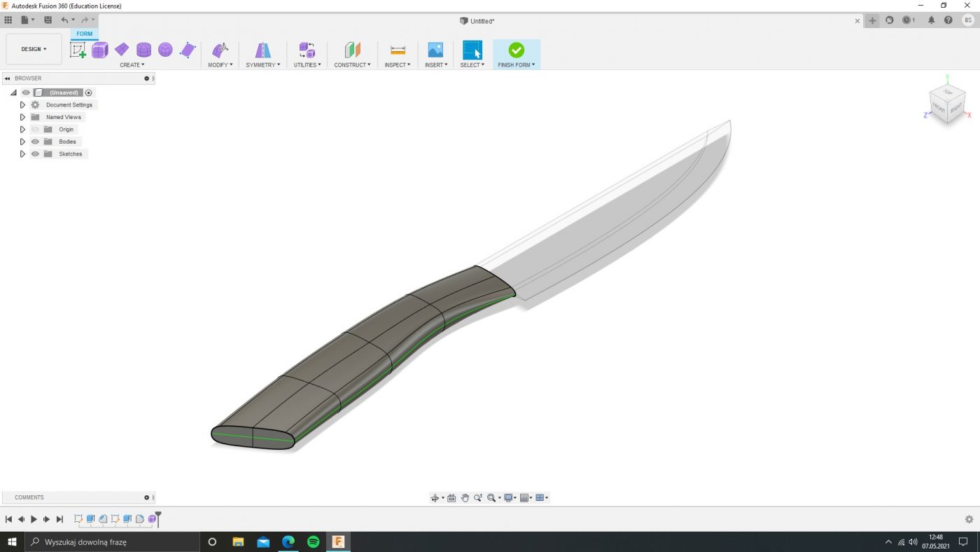This screenshot has width=980, height=552.
Task: Open the DESIGN workspace dropdown
Action: [34, 49]
